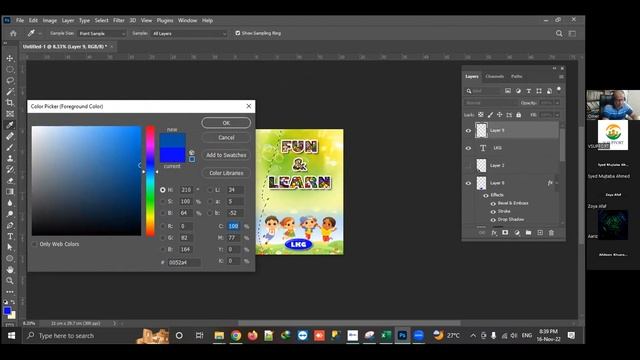Enable Only Web Colors checkbox
This screenshot has height=360, width=640.
[x=35, y=244]
